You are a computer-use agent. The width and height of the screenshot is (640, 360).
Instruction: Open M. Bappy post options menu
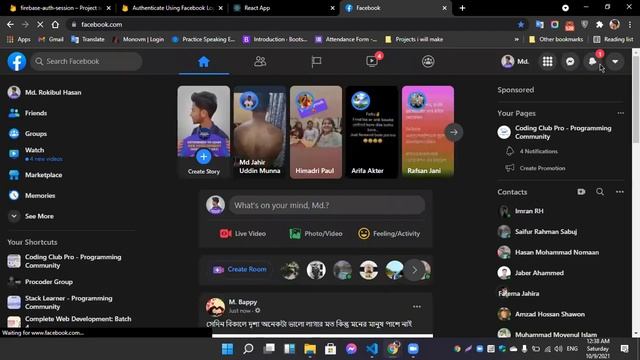tap(417, 307)
